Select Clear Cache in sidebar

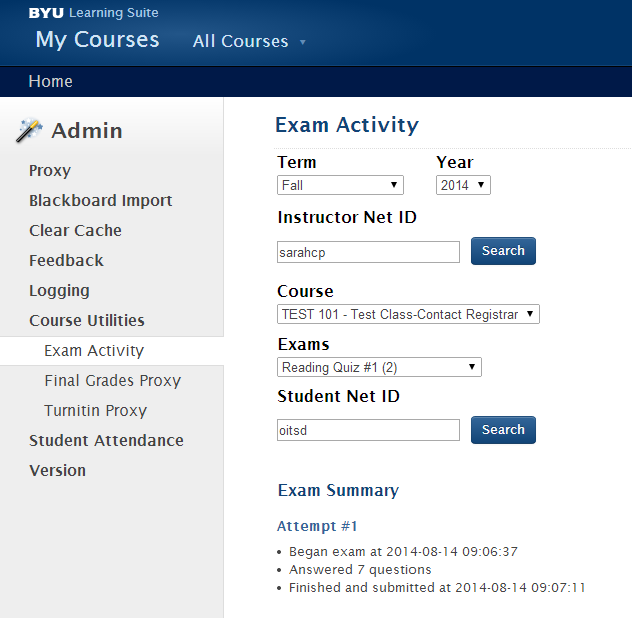[x=75, y=231]
